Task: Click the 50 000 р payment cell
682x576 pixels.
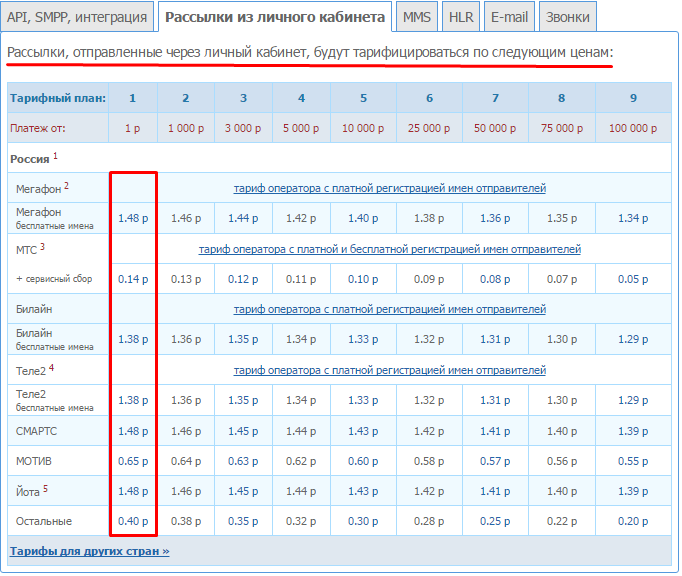Action: 495,128
